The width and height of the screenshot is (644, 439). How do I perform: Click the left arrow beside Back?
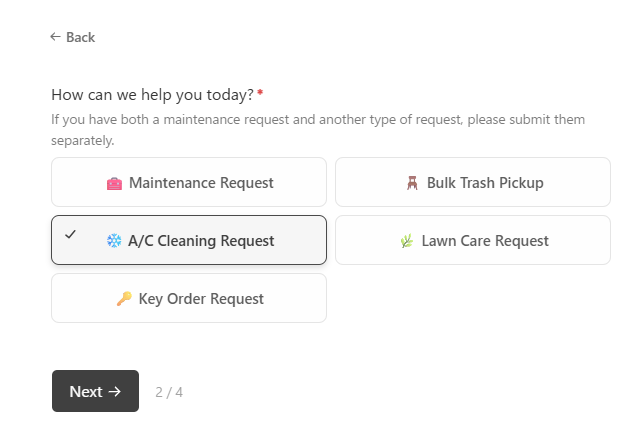click(55, 37)
